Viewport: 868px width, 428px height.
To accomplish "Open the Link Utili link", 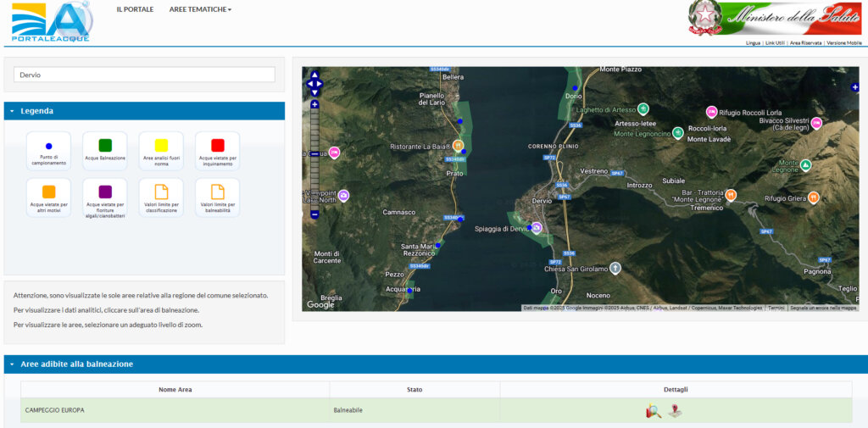I will coord(775,42).
